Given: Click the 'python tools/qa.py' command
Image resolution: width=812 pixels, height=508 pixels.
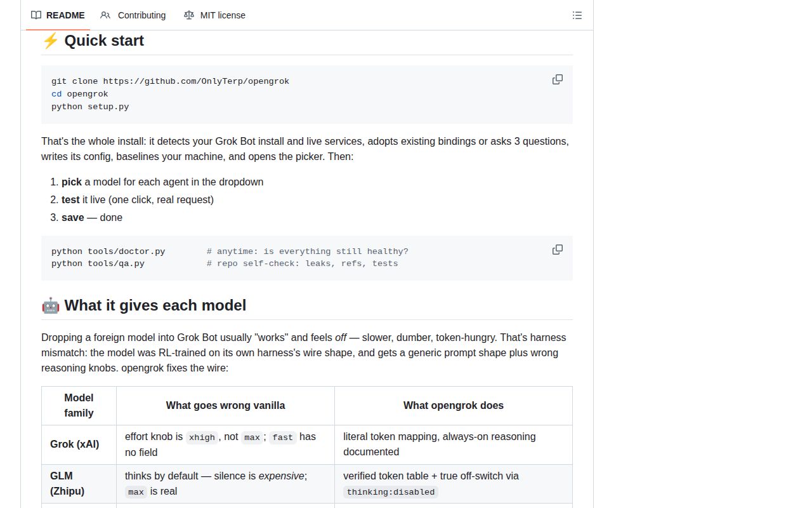Looking at the screenshot, I should click(x=98, y=264).
